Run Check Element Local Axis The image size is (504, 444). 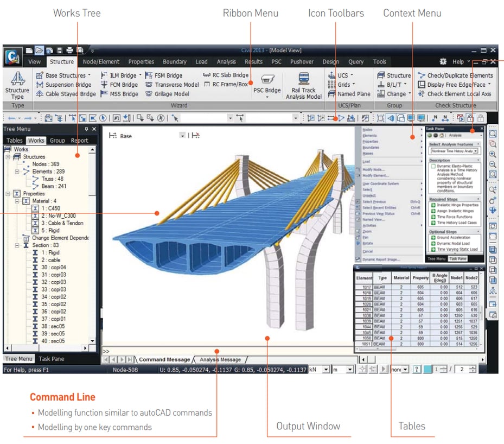[455, 94]
